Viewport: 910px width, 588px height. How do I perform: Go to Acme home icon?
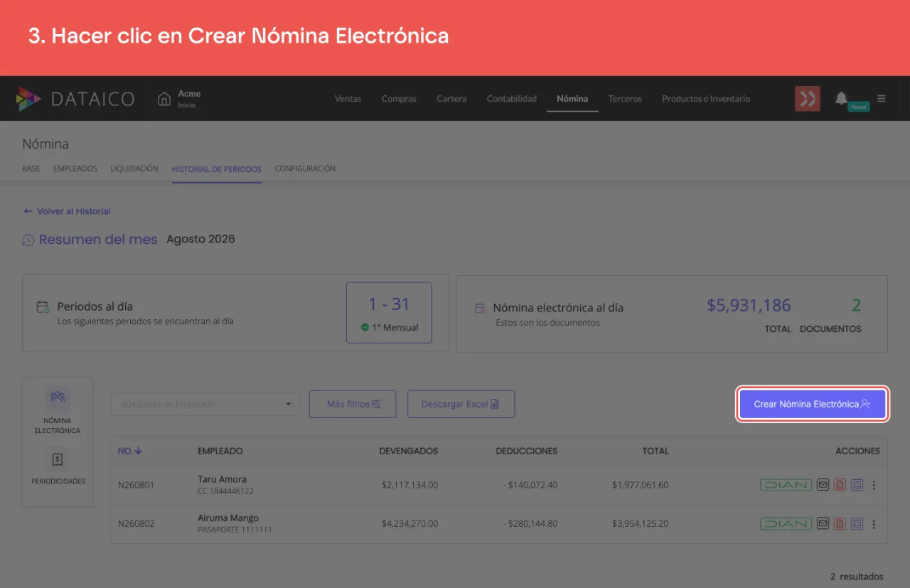coord(164,99)
